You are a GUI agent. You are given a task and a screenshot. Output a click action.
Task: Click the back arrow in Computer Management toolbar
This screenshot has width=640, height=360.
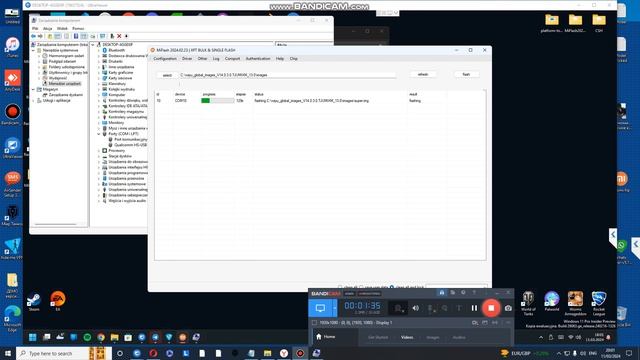[x=33, y=36]
